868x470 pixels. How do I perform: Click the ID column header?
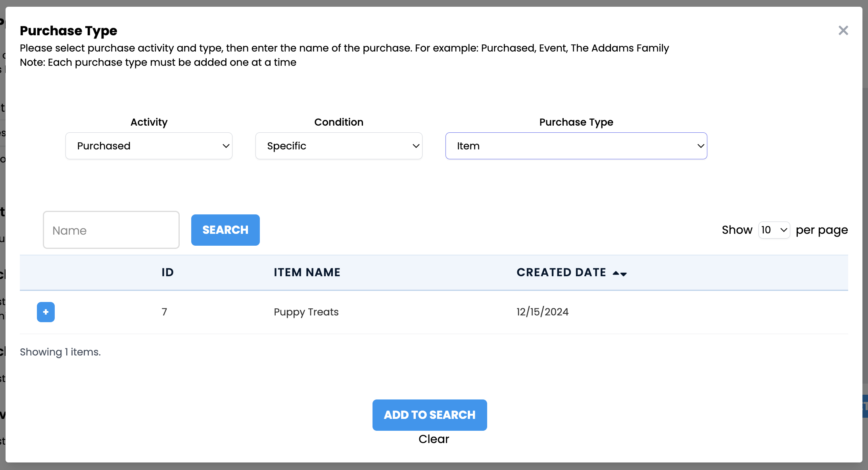tap(167, 272)
